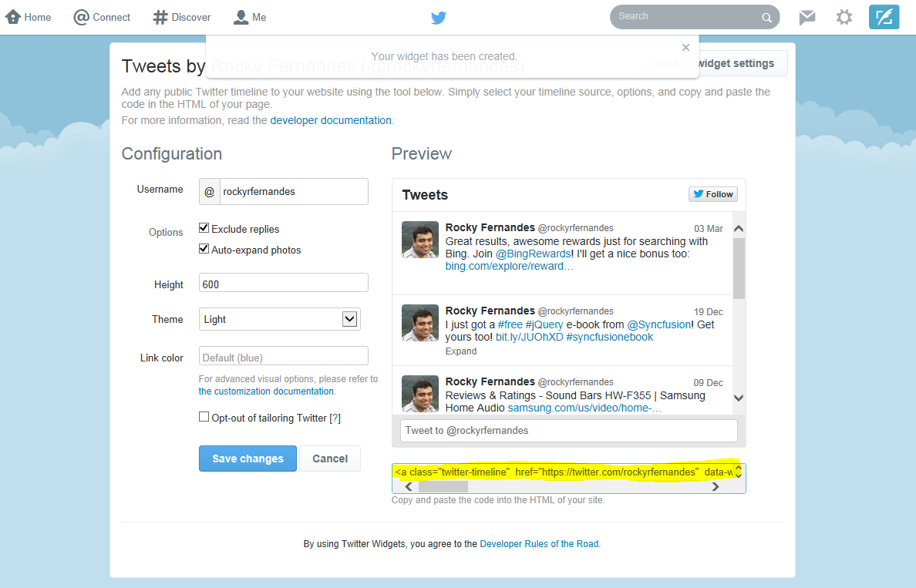Click Follow button in preview
Image resolution: width=916 pixels, height=588 pixels.
(712, 194)
